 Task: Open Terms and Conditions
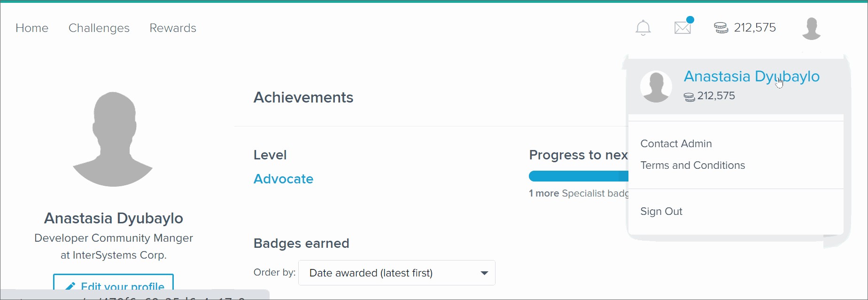pyautogui.click(x=692, y=166)
